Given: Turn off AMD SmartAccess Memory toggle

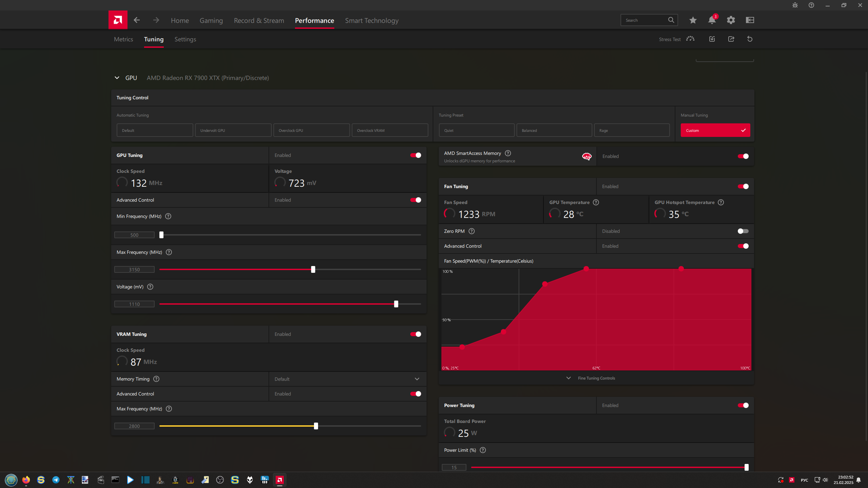Looking at the screenshot, I should pyautogui.click(x=743, y=156).
